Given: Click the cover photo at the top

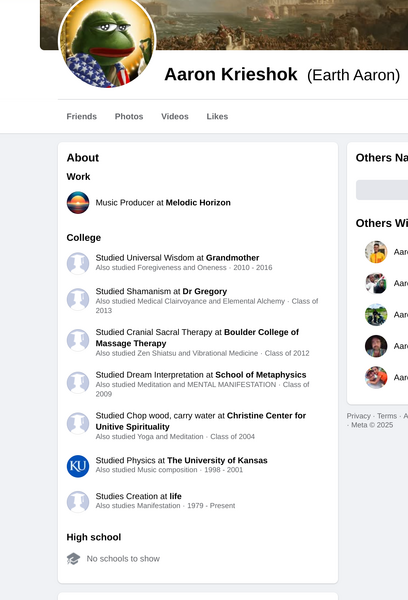Looking at the screenshot, I should 282,25.
